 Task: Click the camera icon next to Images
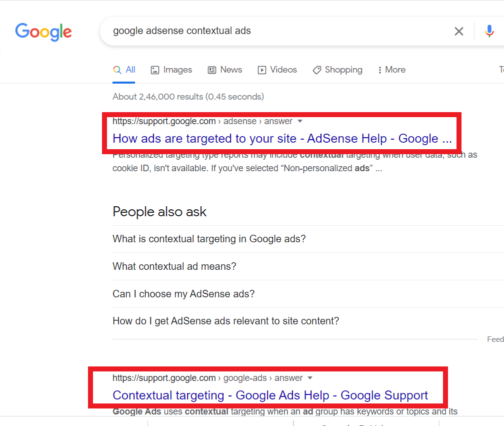pyautogui.click(x=156, y=70)
